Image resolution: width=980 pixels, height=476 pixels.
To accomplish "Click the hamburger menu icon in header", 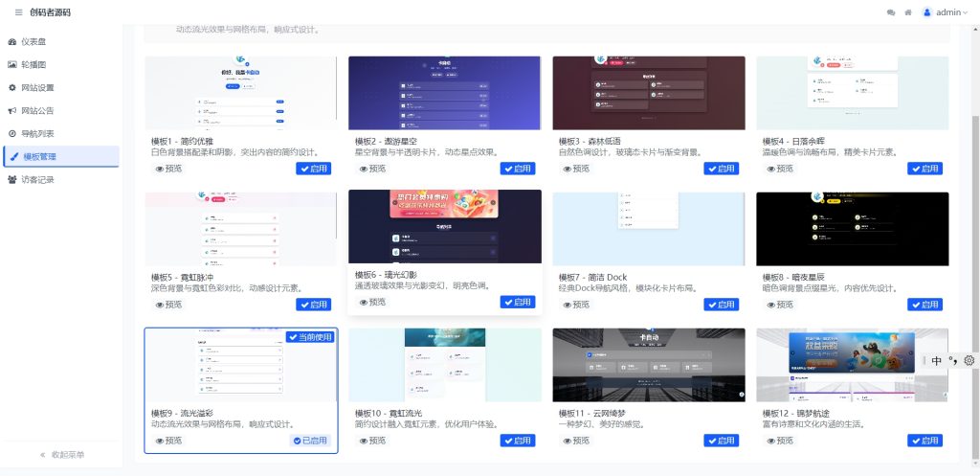I will coord(19,12).
